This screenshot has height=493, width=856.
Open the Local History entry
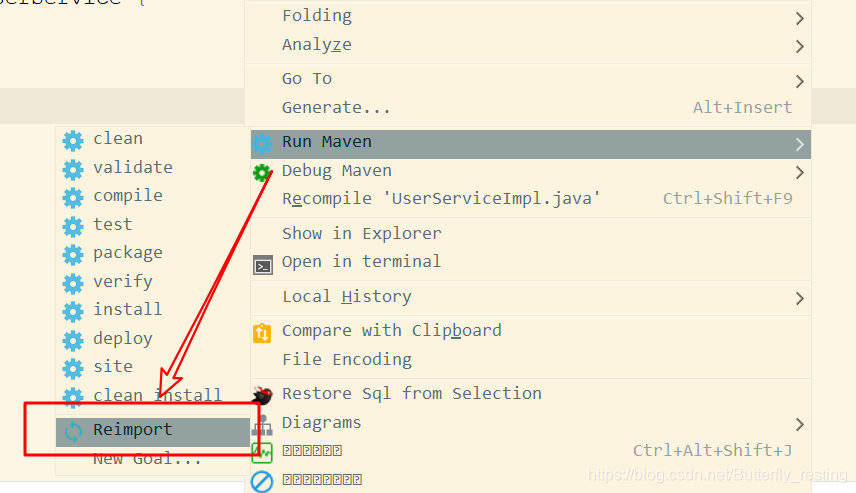(531, 298)
